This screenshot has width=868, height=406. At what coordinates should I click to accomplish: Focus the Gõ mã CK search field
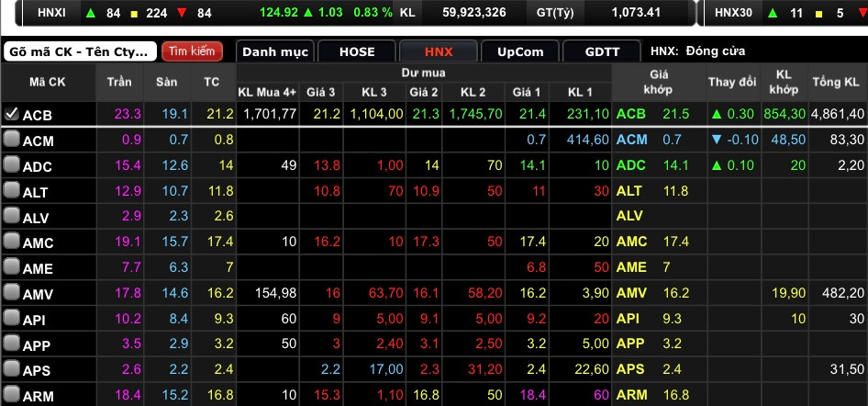(80, 51)
